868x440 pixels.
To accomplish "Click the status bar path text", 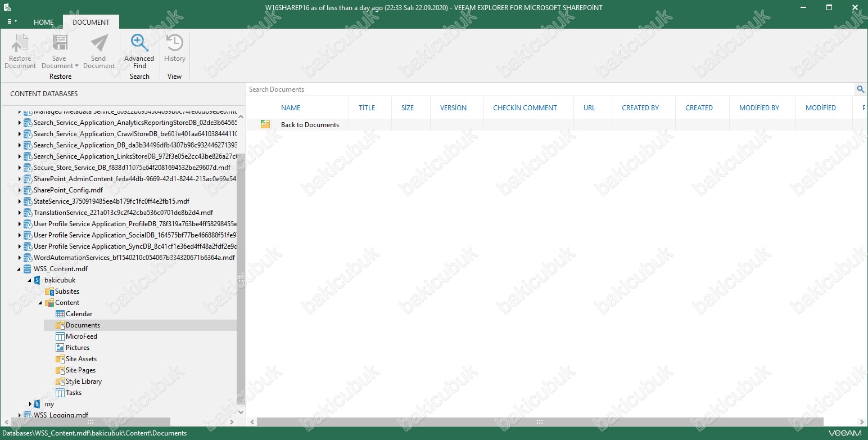I will pyautogui.click(x=94, y=433).
